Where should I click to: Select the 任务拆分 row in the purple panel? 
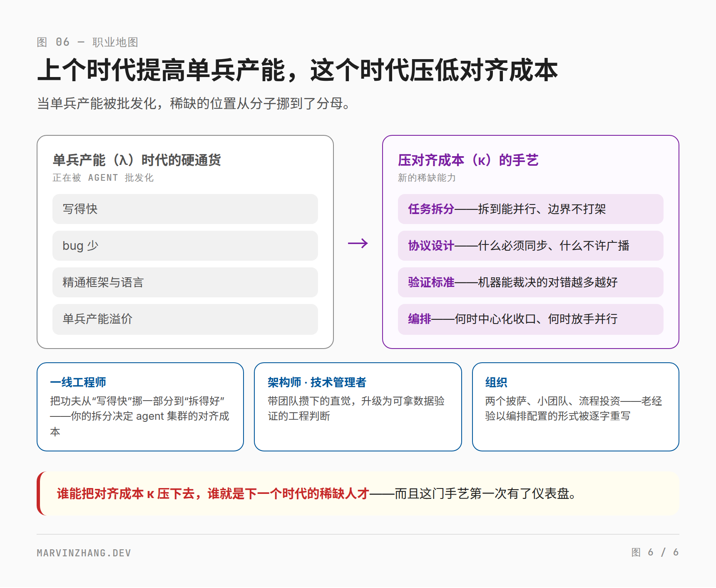pyautogui.click(x=531, y=209)
